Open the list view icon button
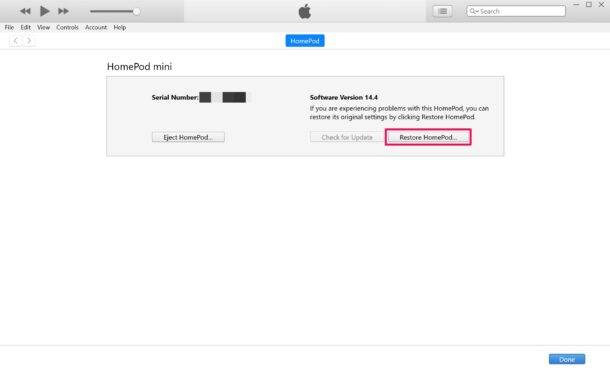This screenshot has width=610, height=373. pyautogui.click(x=443, y=11)
